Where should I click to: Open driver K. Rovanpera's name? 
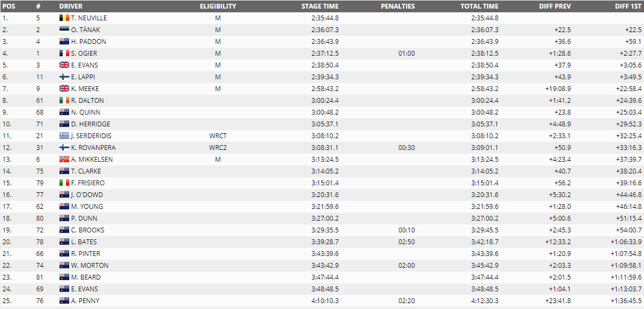[x=93, y=147]
